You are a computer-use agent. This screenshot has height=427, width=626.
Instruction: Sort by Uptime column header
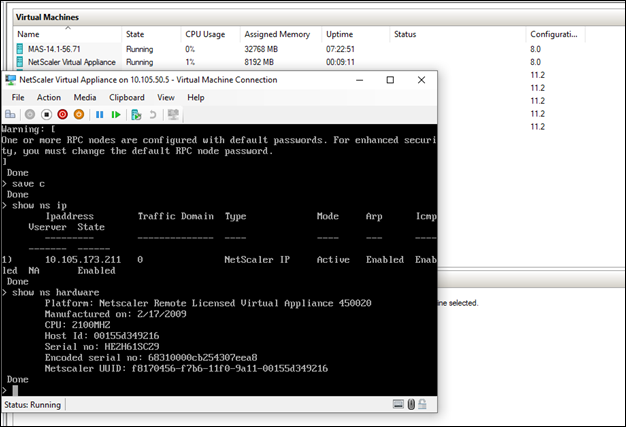(x=356, y=34)
